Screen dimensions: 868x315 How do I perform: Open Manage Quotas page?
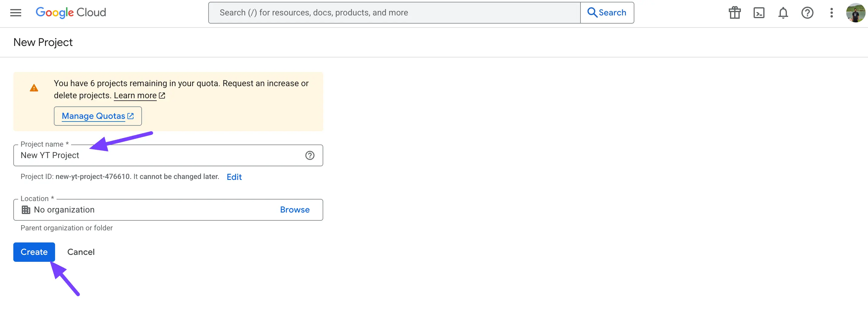[97, 116]
